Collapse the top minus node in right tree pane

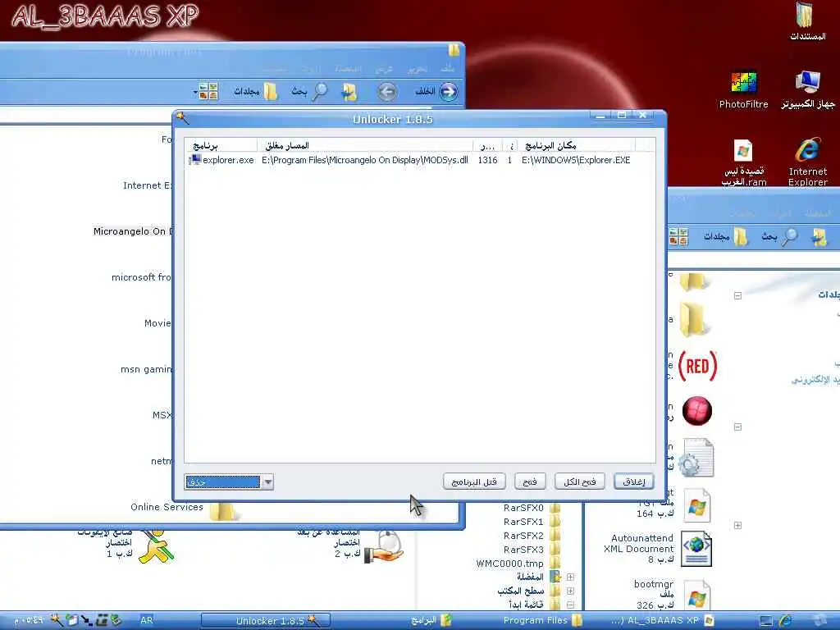pos(737,295)
